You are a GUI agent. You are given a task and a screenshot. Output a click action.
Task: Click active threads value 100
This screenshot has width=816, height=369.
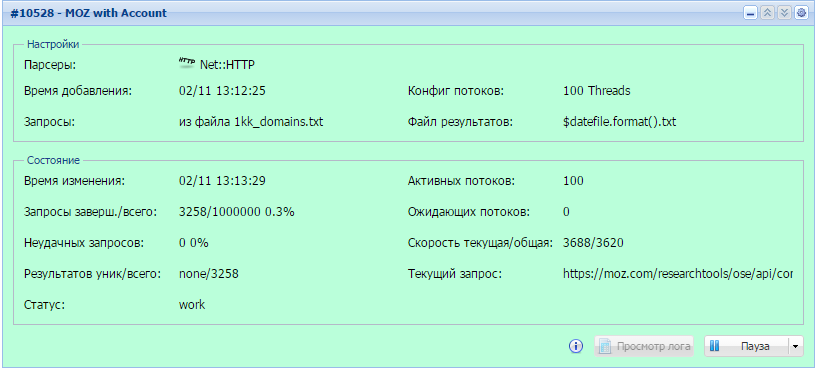(573, 181)
